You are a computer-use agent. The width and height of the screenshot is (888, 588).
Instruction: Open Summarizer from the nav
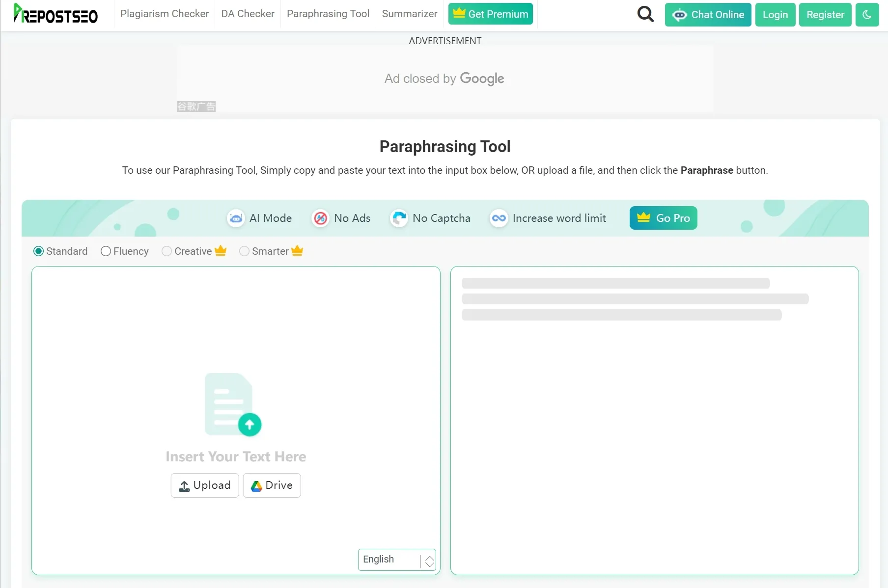coord(410,14)
